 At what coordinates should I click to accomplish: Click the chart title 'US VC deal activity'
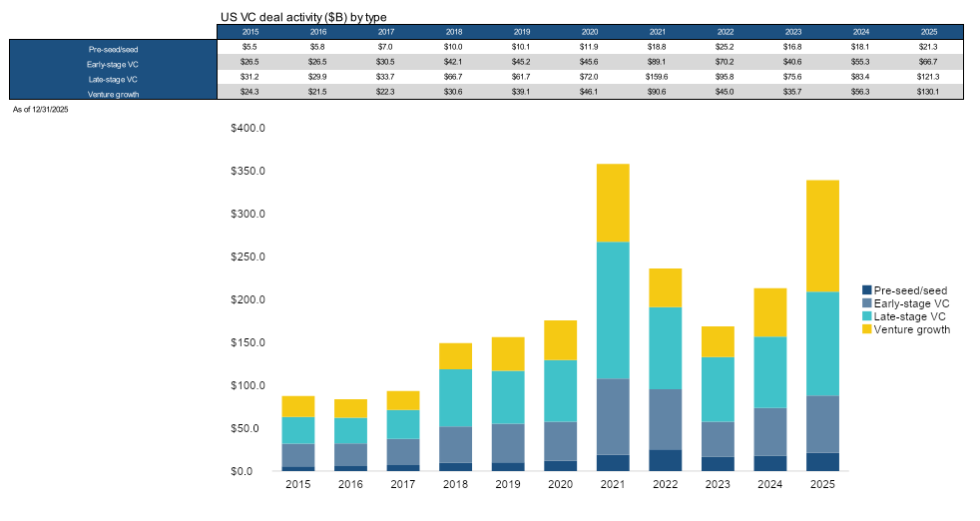click(302, 17)
